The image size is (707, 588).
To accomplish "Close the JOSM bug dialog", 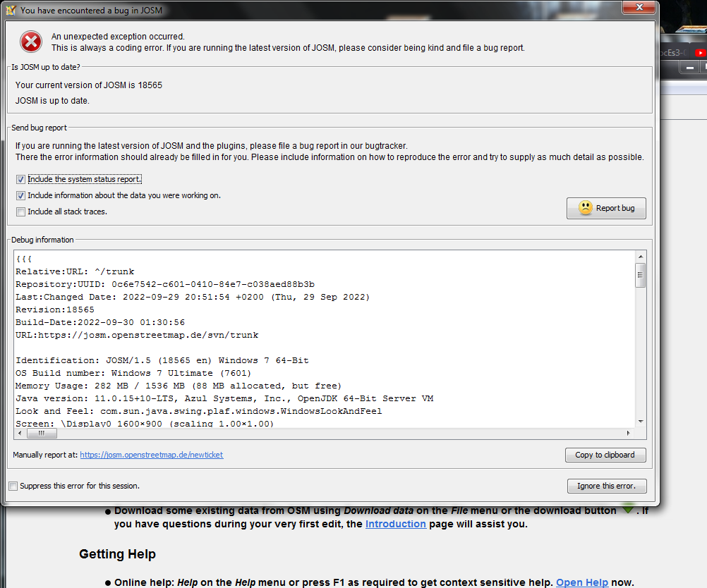I will click(x=639, y=8).
